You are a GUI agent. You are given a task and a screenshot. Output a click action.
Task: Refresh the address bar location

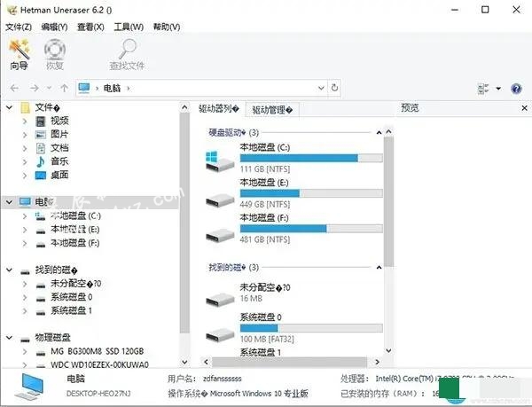click(334, 88)
